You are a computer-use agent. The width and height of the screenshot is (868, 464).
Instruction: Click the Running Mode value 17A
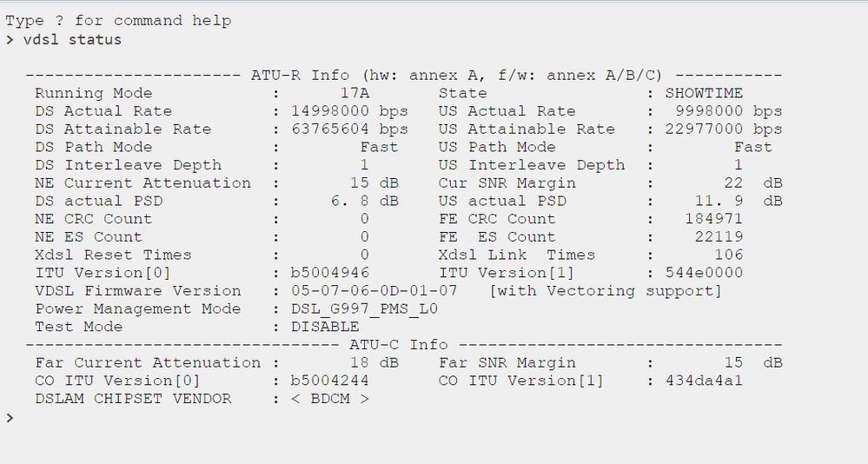pyautogui.click(x=356, y=93)
